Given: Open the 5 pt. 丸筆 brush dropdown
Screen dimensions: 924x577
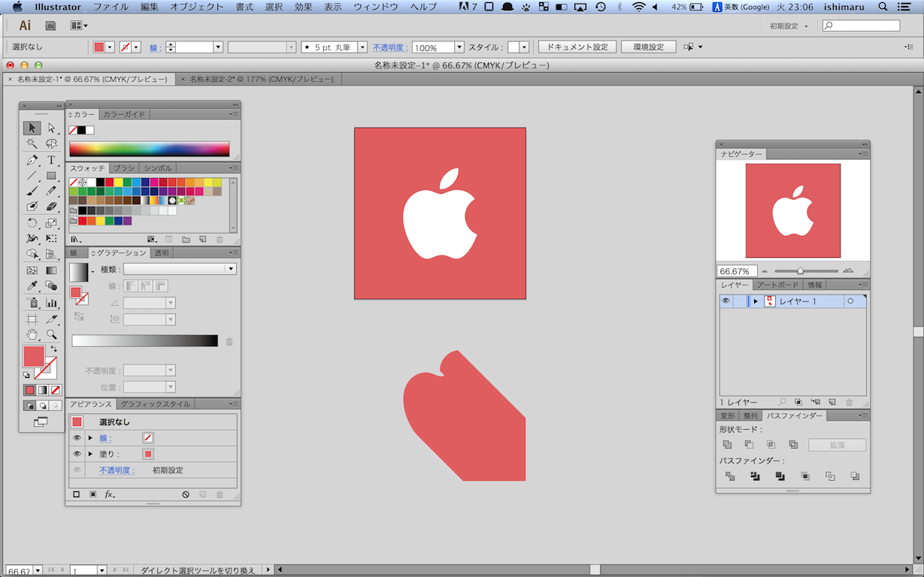Looking at the screenshot, I should 362,47.
